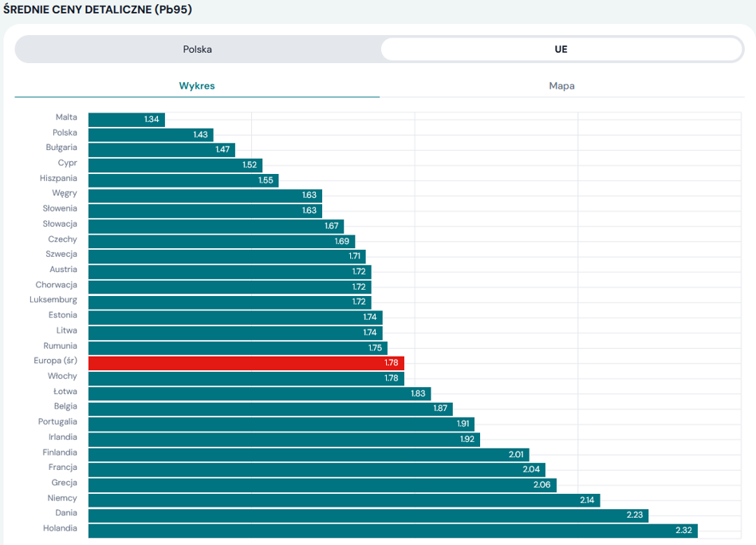Viewport: 756px width, 545px height.
Task: Click the Belgia bar showing 1.87
Action: [270, 409]
